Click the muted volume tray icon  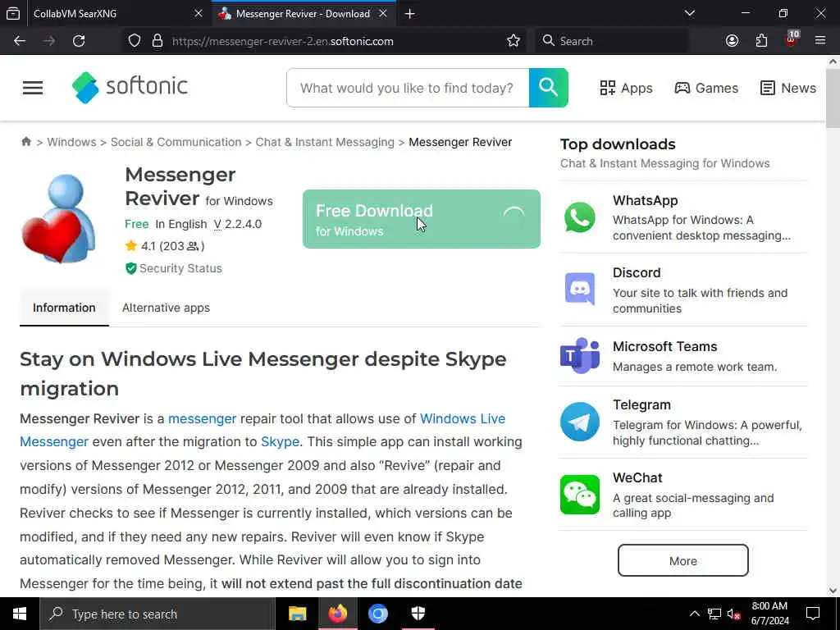pos(734,614)
